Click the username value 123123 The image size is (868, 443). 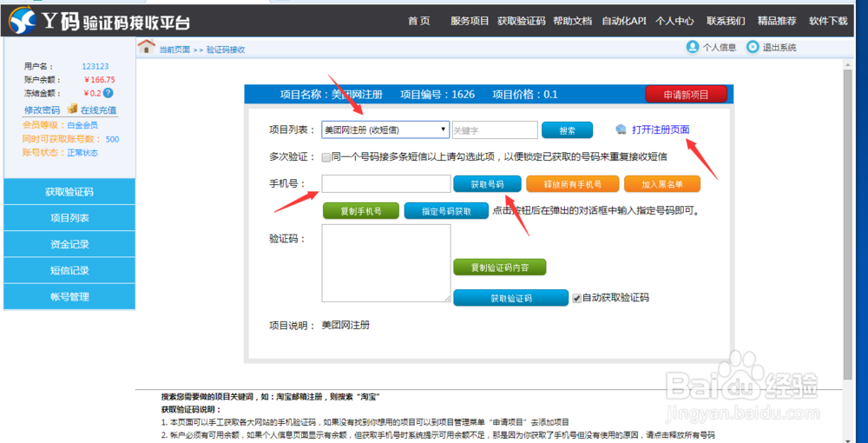point(95,66)
